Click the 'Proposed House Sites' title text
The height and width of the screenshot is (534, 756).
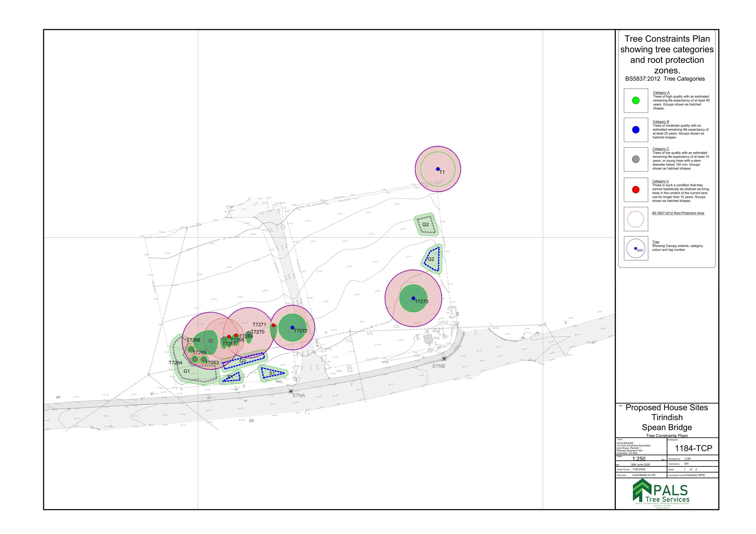(667, 408)
